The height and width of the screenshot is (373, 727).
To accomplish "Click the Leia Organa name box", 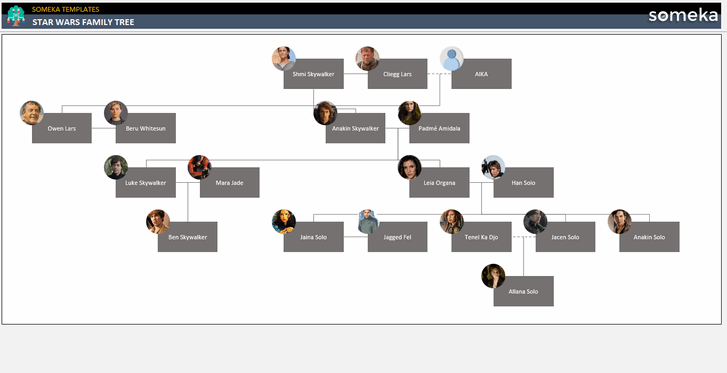I will click(x=439, y=182).
